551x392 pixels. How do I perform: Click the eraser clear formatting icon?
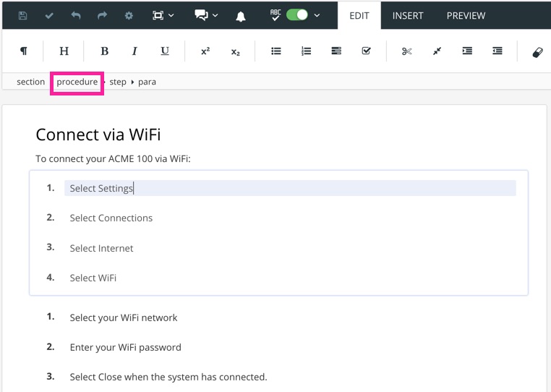(537, 51)
